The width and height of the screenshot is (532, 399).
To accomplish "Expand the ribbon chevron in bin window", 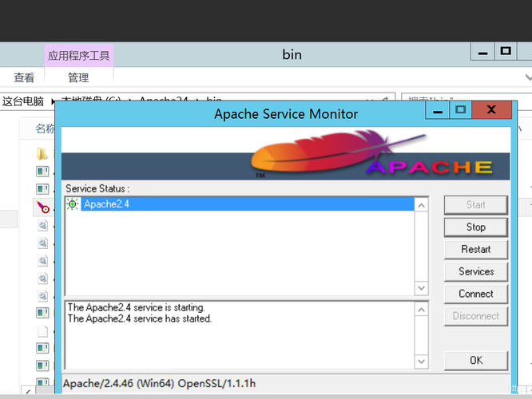I will [x=528, y=77].
